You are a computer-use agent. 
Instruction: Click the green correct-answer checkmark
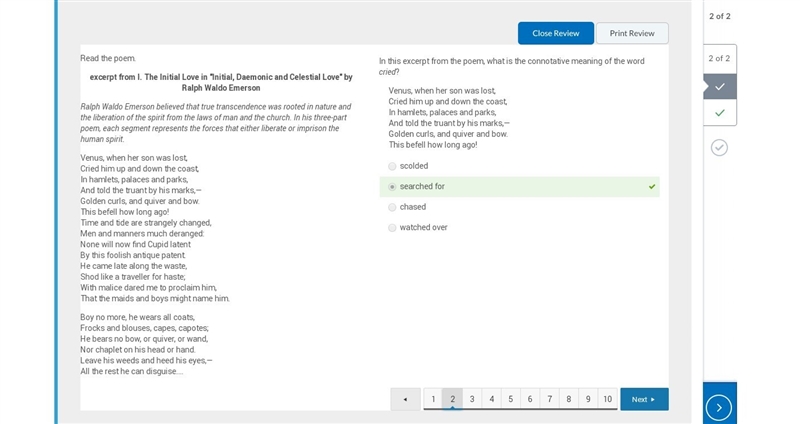pyautogui.click(x=652, y=187)
